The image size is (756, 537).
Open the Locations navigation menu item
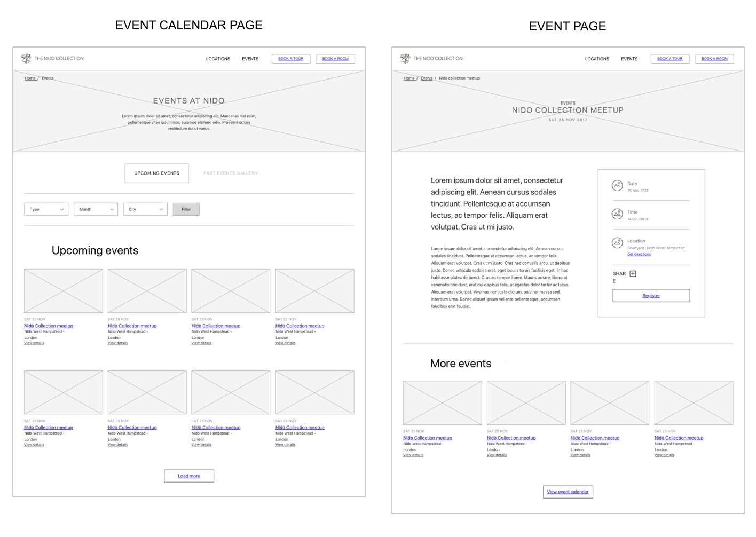tap(218, 59)
